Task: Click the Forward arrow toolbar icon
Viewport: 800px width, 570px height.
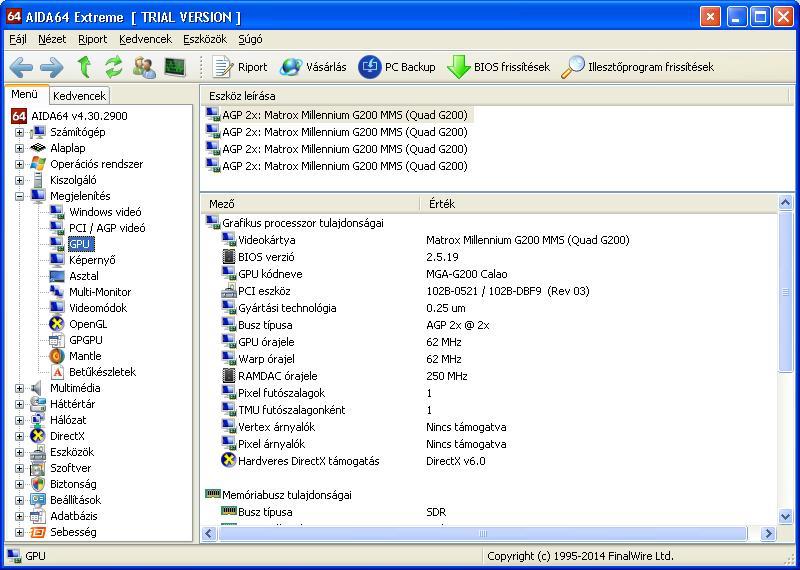Action: 52,67
